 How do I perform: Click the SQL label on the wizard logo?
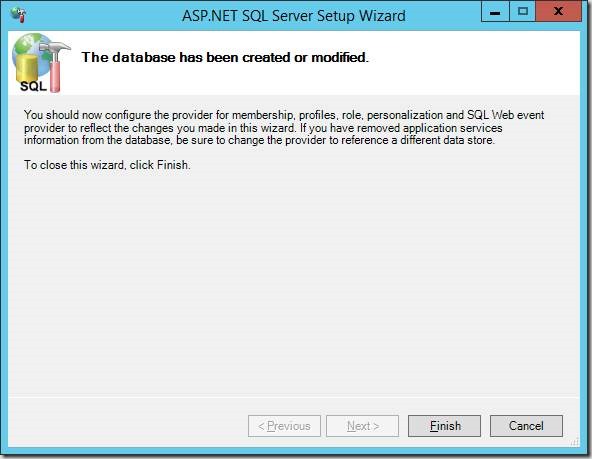coord(33,86)
